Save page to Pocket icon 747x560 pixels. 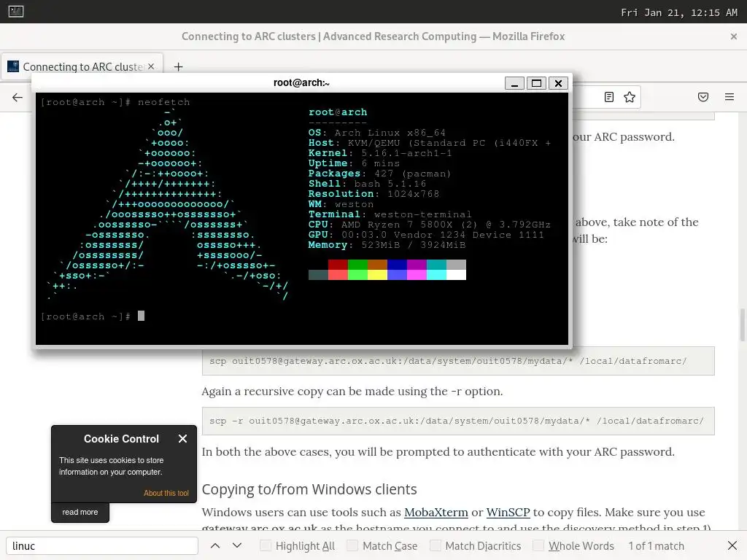pyautogui.click(x=703, y=97)
